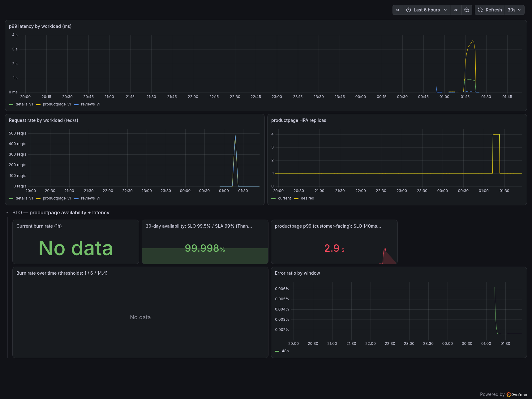Image resolution: width=532 pixels, height=399 pixels.
Task: Click the gray No data message in Burn rate over time
Action: pyautogui.click(x=140, y=317)
